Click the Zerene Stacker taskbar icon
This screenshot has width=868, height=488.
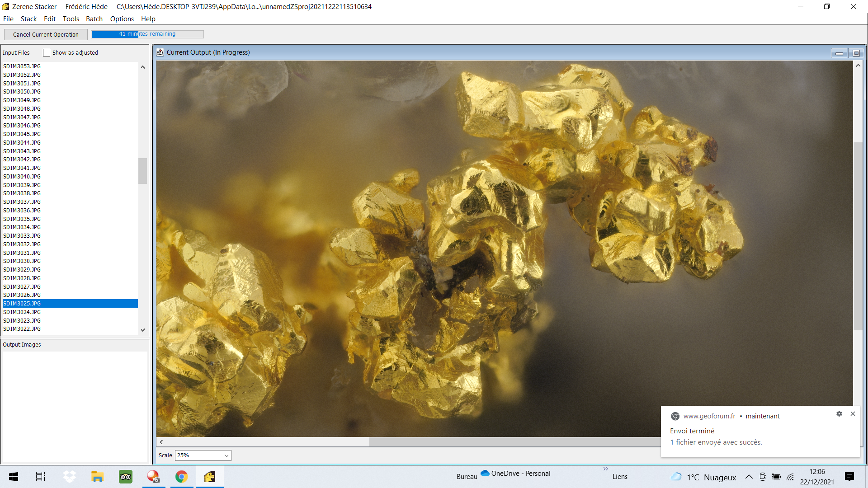[210, 477]
